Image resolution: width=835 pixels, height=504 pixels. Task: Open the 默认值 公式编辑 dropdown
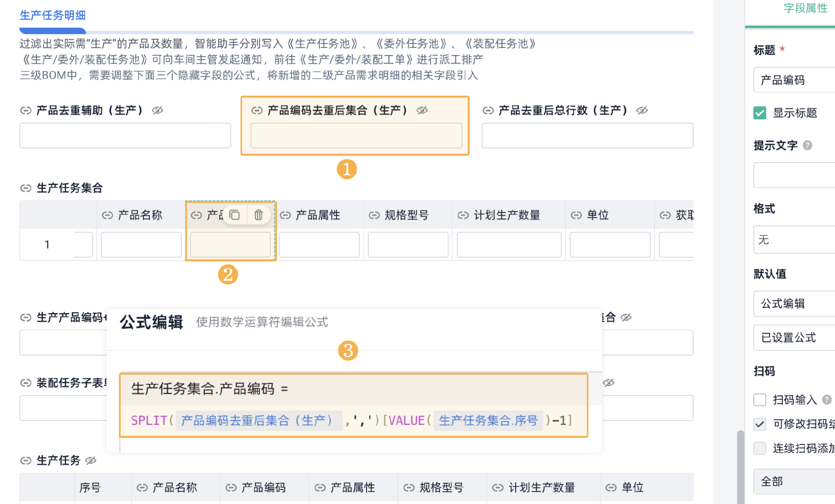pyautogui.click(x=794, y=304)
